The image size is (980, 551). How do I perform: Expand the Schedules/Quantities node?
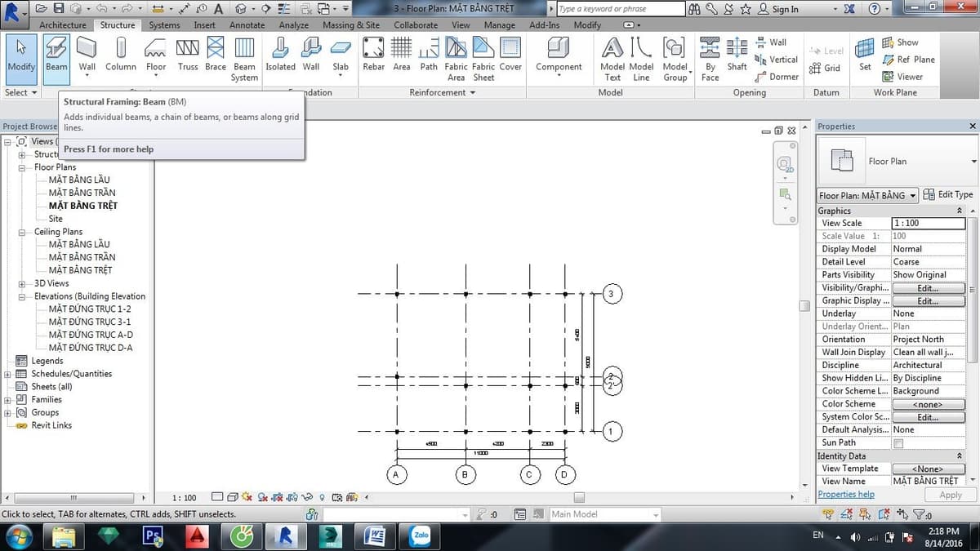(8, 374)
